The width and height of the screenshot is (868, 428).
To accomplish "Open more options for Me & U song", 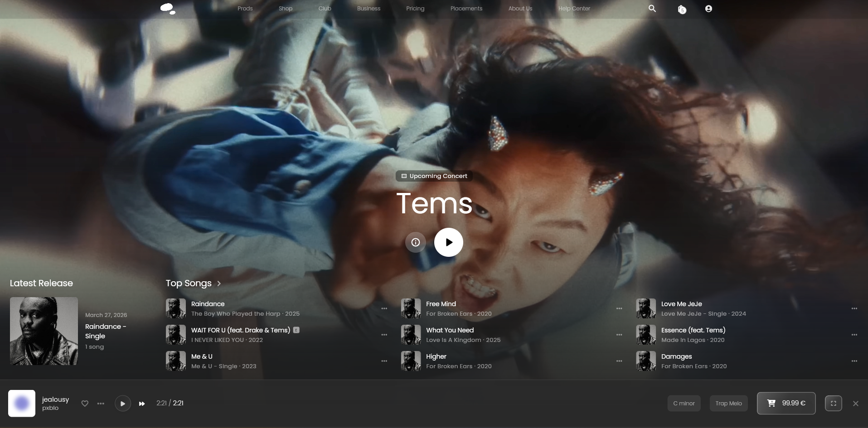I will [x=384, y=361].
